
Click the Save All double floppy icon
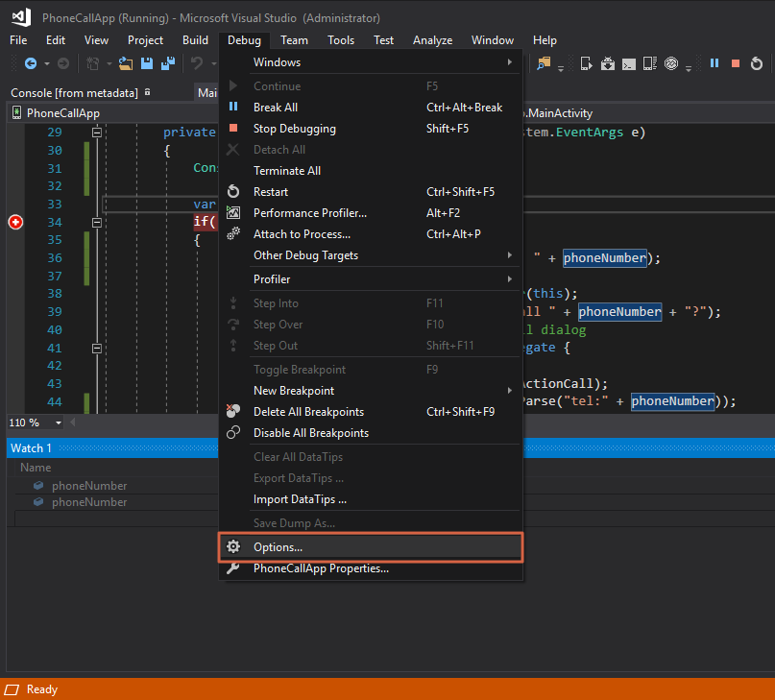coord(168,63)
